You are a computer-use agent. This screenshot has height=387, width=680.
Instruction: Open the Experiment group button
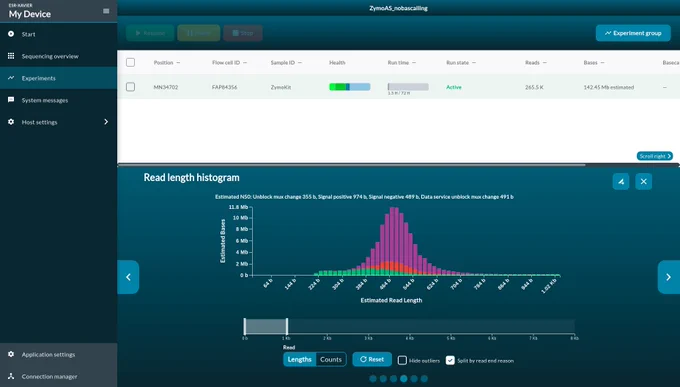pyautogui.click(x=633, y=33)
